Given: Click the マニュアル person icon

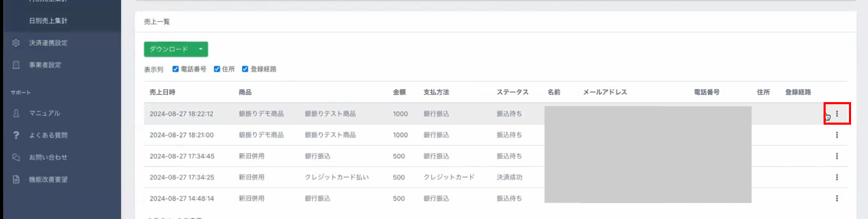Looking at the screenshot, I should click(16, 113).
